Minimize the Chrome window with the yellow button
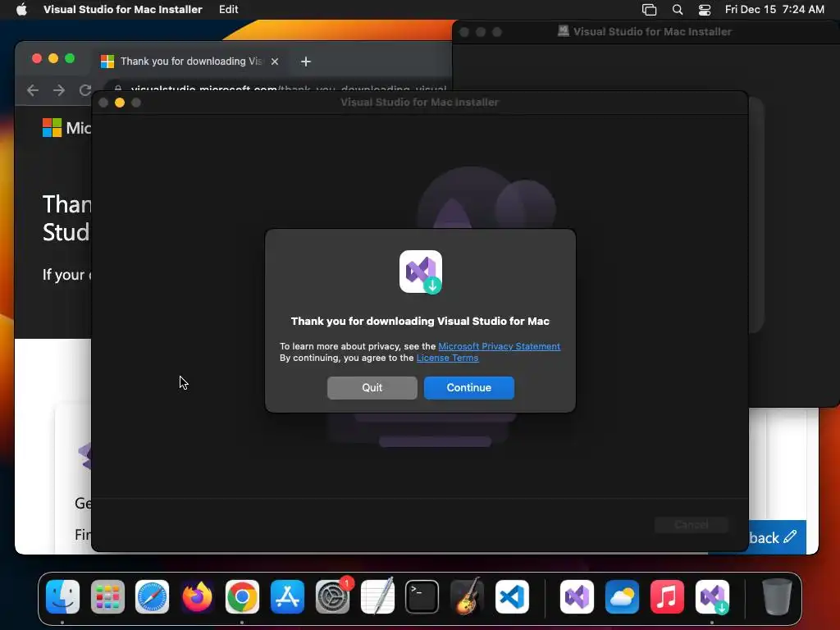This screenshot has height=630, width=840. coord(53,58)
